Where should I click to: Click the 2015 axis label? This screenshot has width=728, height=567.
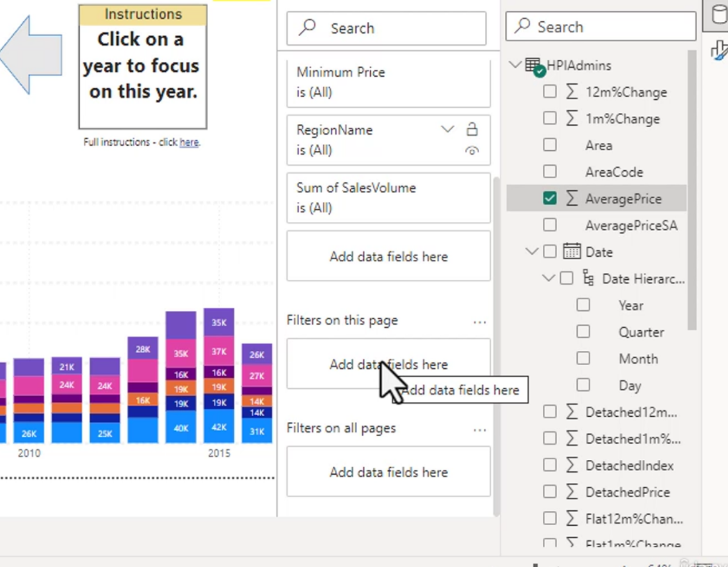pos(219,453)
